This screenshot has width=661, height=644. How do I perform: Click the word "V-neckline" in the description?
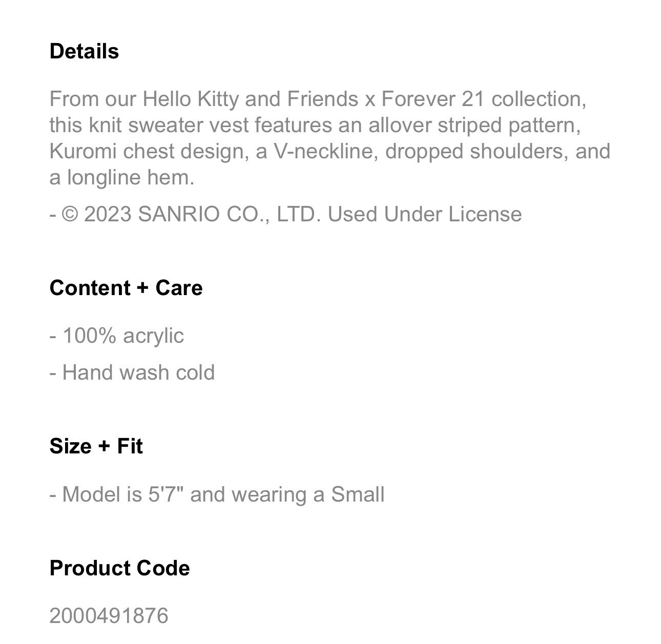pyautogui.click(x=325, y=151)
